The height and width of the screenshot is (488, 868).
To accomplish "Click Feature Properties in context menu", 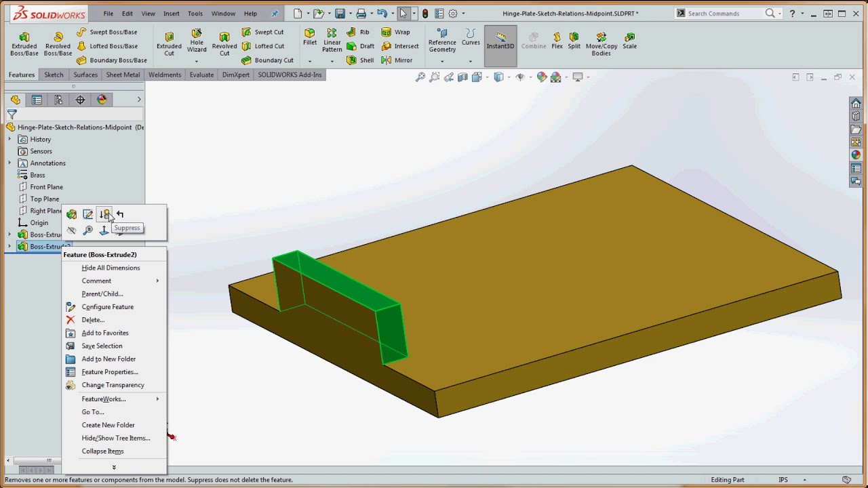I will (110, 372).
